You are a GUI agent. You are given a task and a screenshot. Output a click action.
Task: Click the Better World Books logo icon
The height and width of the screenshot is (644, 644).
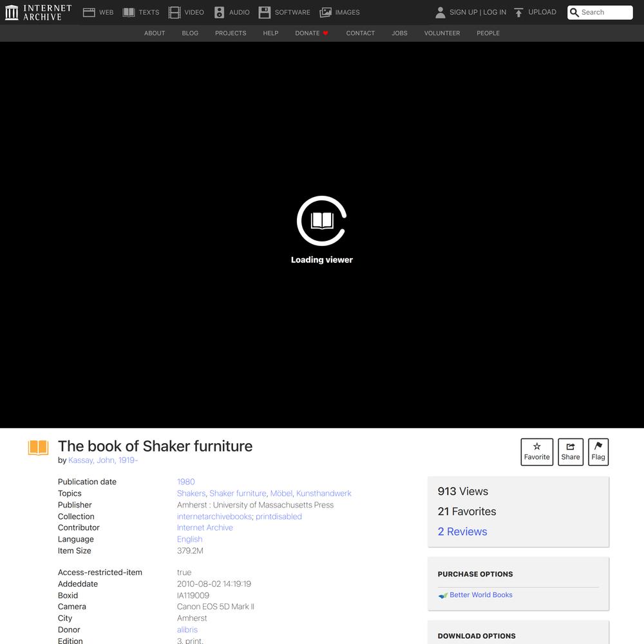(442, 595)
